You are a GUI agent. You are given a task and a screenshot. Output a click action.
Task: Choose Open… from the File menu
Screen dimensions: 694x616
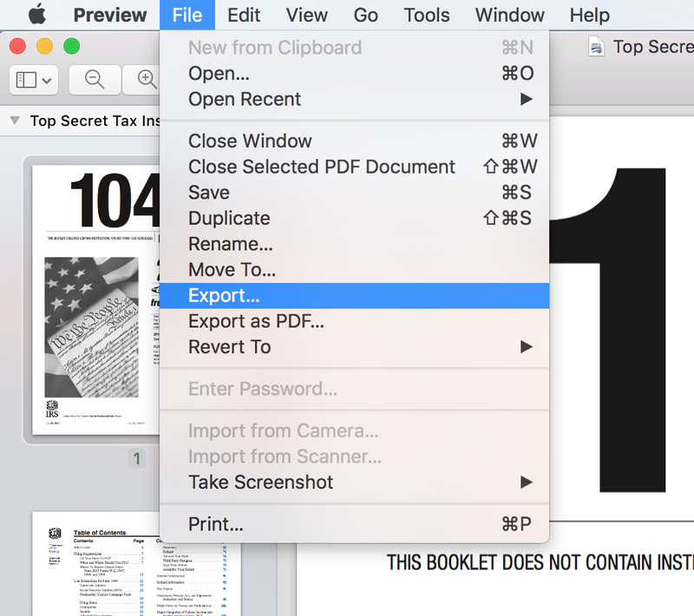click(x=354, y=74)
